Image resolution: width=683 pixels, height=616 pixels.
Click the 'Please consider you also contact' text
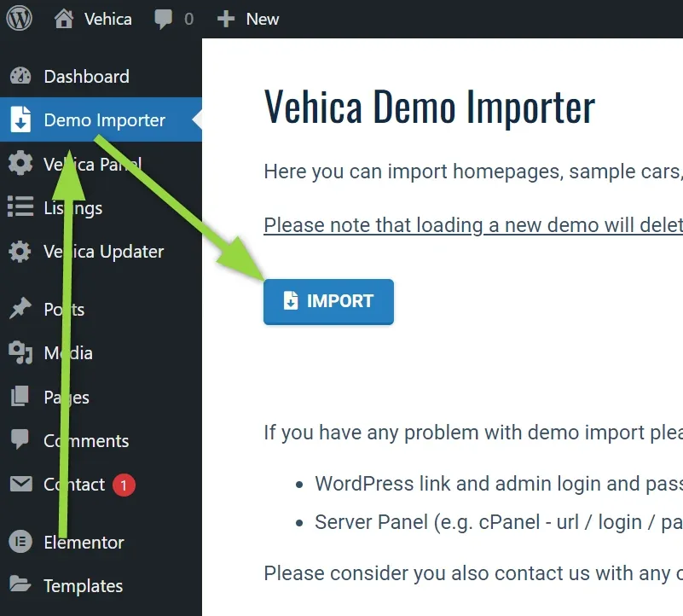[x=473, y=572]
